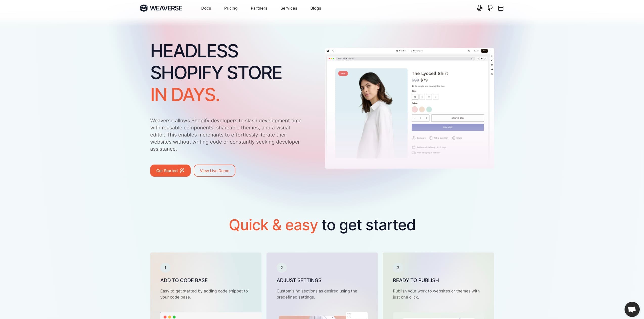
Task: Click the browser close button in demo preview
Action: [x=331, y=58]
